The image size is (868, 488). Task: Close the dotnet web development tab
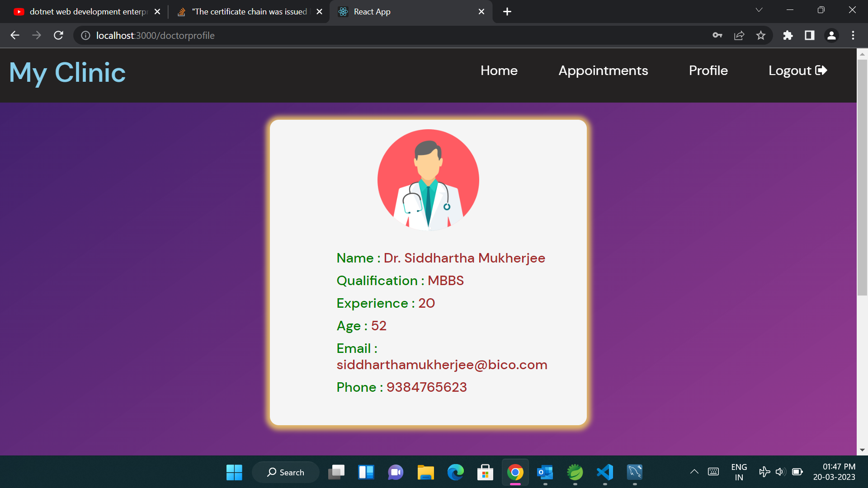click(157, 12)
